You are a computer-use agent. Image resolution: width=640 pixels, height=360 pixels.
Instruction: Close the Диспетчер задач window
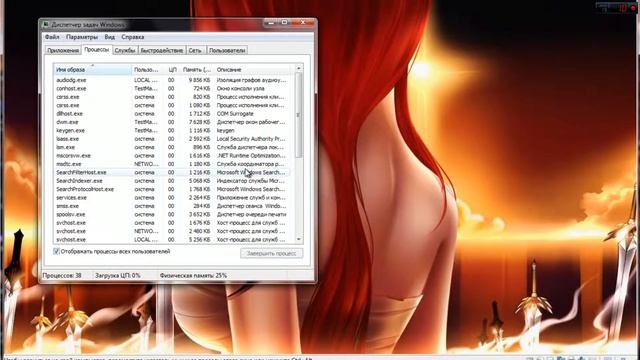point(303,23)
